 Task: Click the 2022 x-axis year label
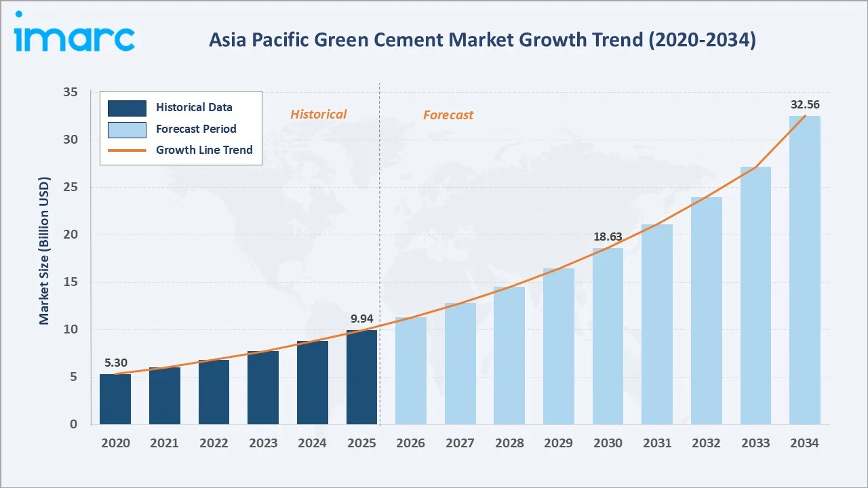(214, 443)
